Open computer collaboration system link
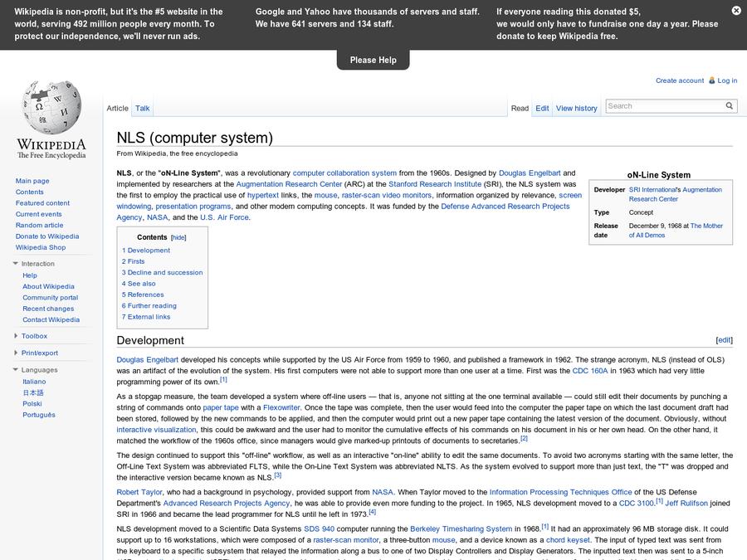The height and width of the screenshot is (560, 747). pos(344,173)
